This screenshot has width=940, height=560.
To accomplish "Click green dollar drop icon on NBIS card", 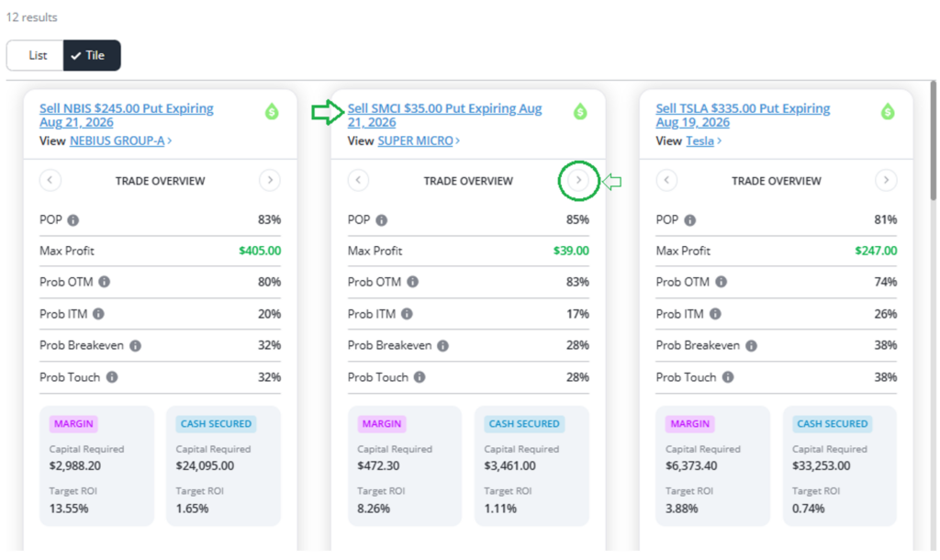I will coord(272,111).
